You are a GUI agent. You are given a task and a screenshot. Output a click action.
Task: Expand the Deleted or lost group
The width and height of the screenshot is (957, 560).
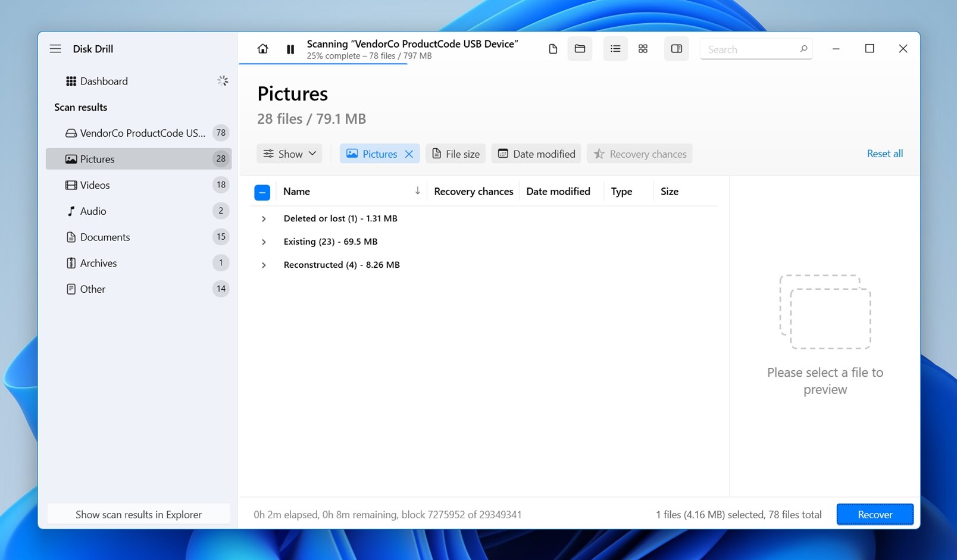click(x=264, y=219)
